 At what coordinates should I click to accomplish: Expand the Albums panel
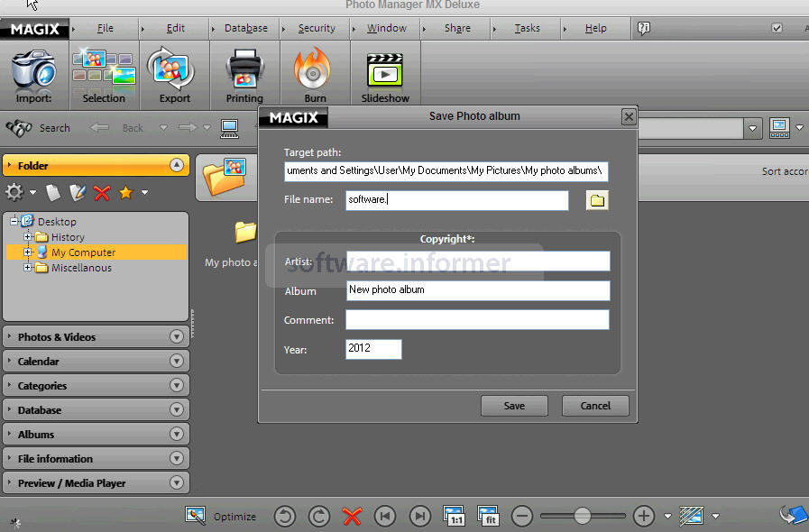coord(177,434)
